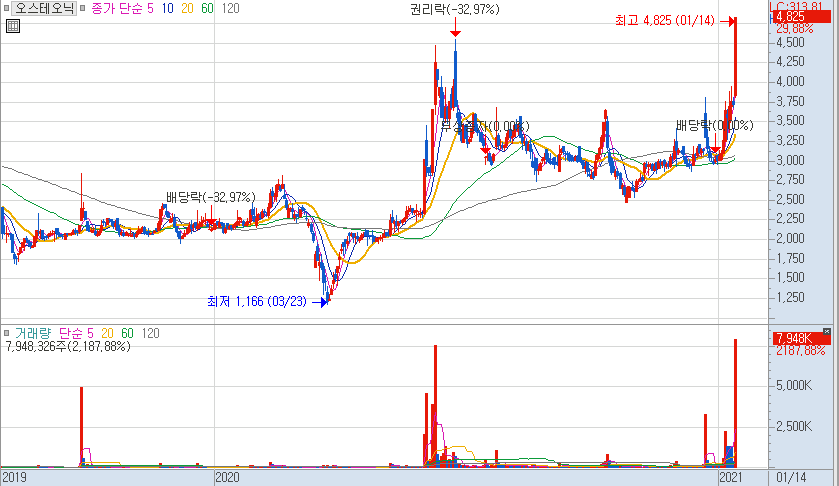
Task: Click the red 4,825 current price tag
Action: coord(800,17)
